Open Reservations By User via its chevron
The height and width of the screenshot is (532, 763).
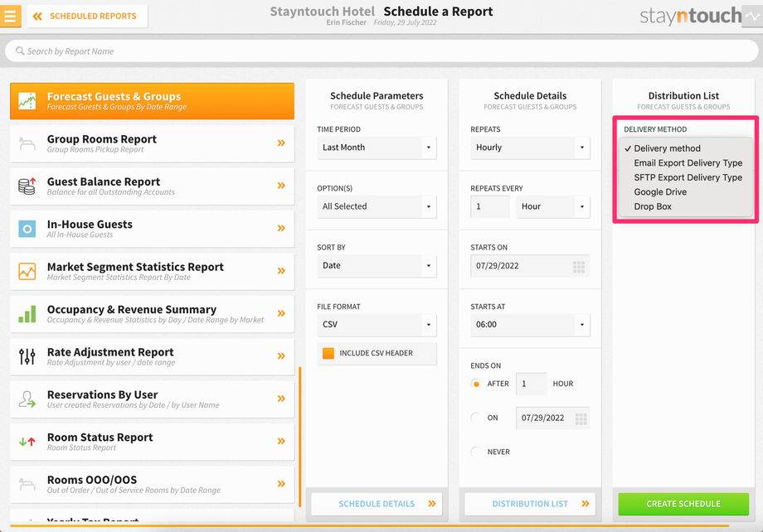[x=281, y=399]
